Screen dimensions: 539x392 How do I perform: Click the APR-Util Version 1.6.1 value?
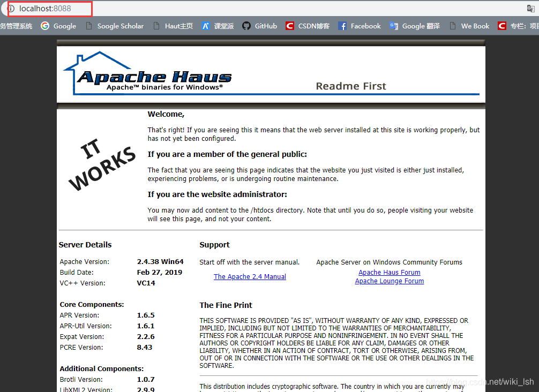[x=146, y=326]
